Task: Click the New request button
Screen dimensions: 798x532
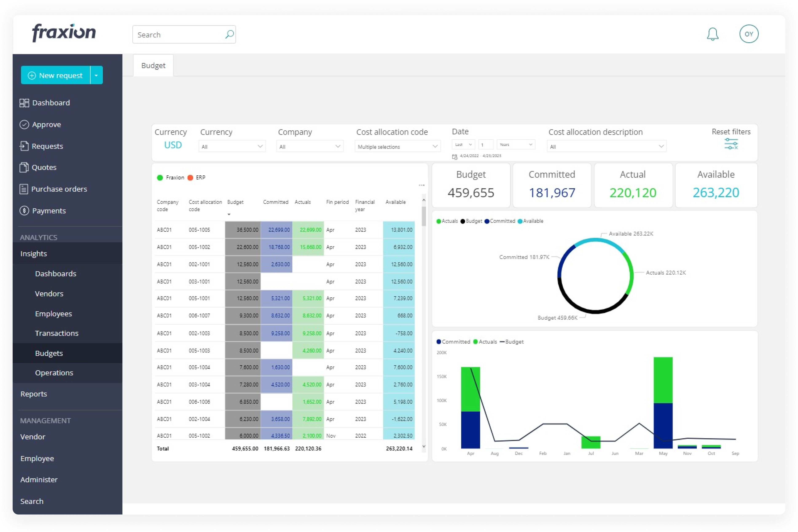Action: click(55, 75)
